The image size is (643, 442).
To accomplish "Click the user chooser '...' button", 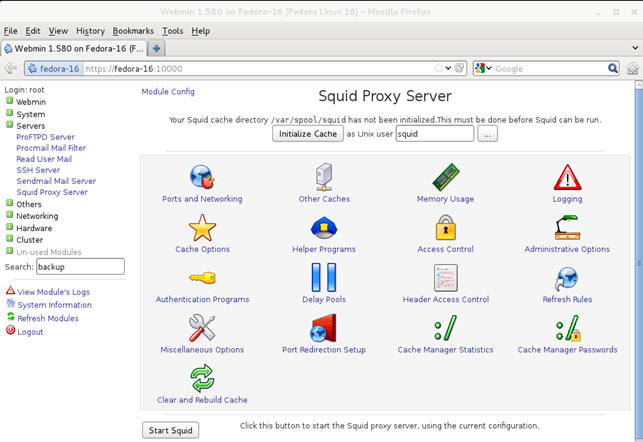I will [x=487, y=134].
